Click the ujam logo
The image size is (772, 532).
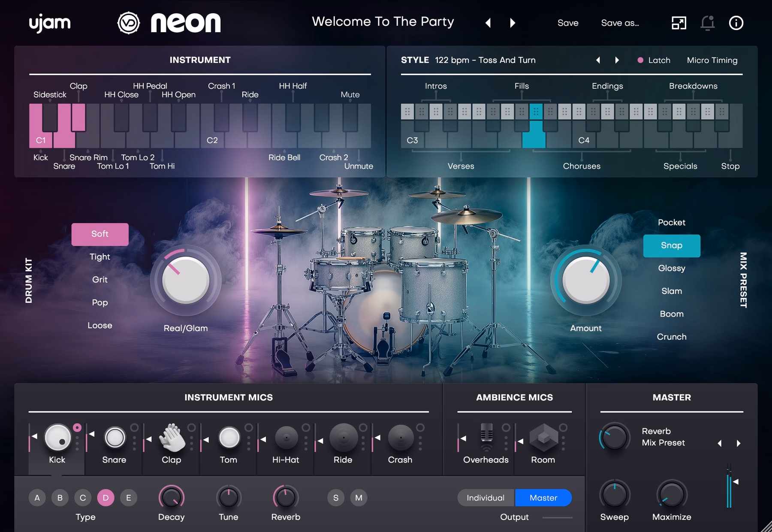50,24
